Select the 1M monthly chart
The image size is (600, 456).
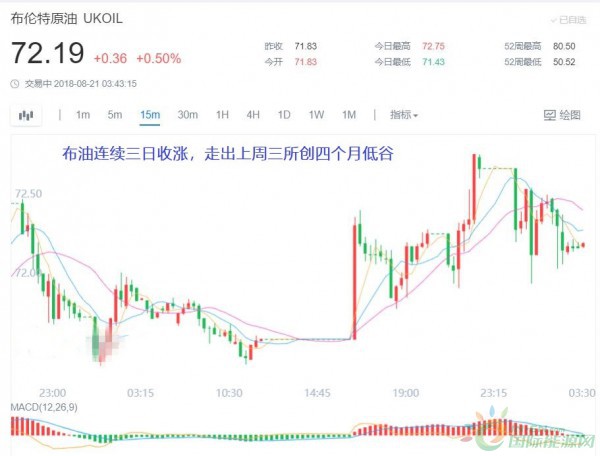pyautogui.click(x=349, y=115)
